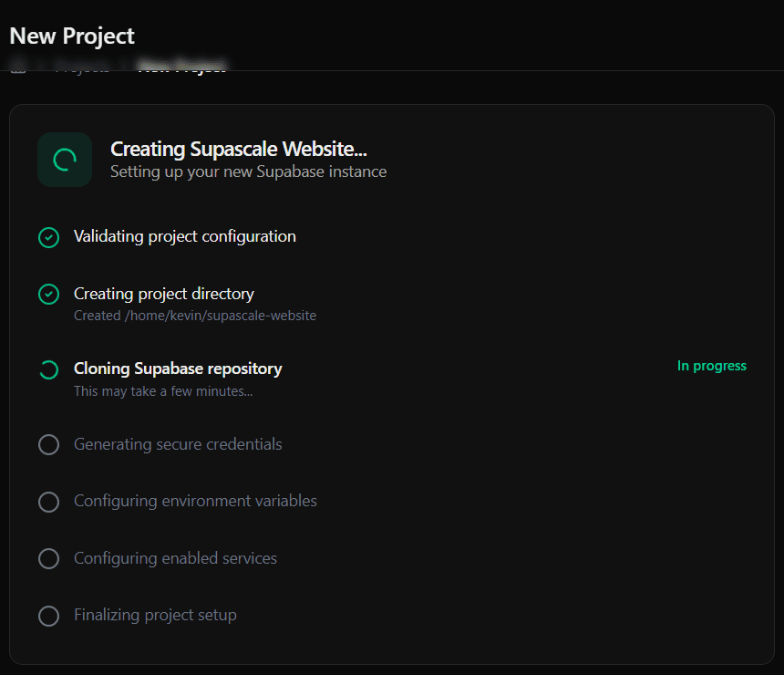This screenshot has width=784, height=675.
Task: Click the home icon in the breadcrumb
Action: [x=17, y=67]
